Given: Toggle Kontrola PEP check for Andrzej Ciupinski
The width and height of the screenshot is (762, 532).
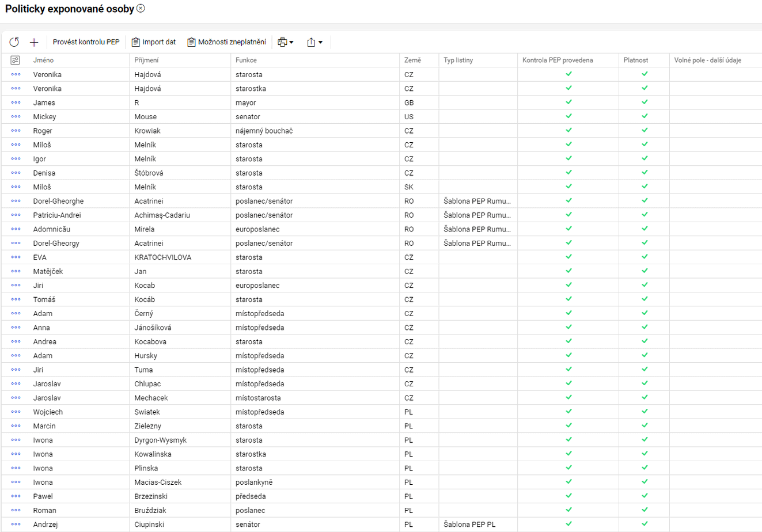Looking at the screenshot, I should coord(568,524).
